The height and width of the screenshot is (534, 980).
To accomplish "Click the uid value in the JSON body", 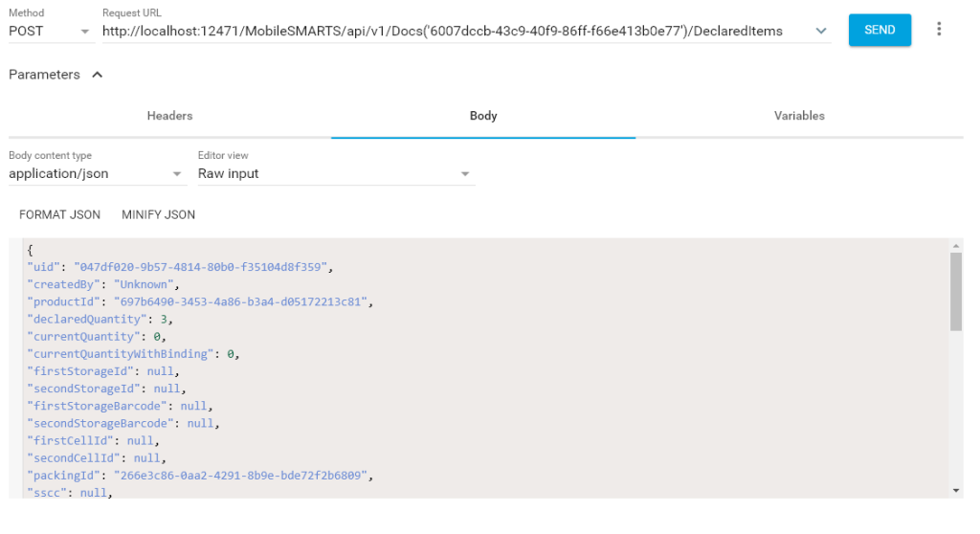I will coord(201,267).
